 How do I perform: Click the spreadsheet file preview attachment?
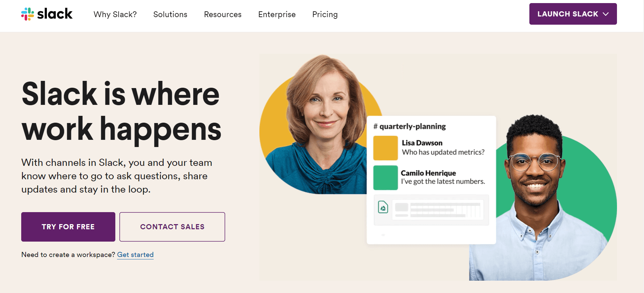(x=438, y=210)
